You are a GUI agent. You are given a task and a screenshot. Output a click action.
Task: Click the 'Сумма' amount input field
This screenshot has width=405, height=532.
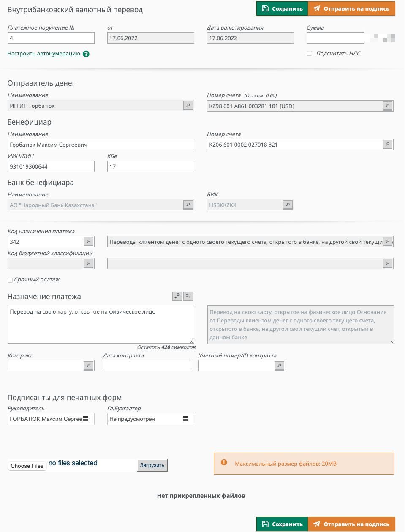tap(335, 38)
